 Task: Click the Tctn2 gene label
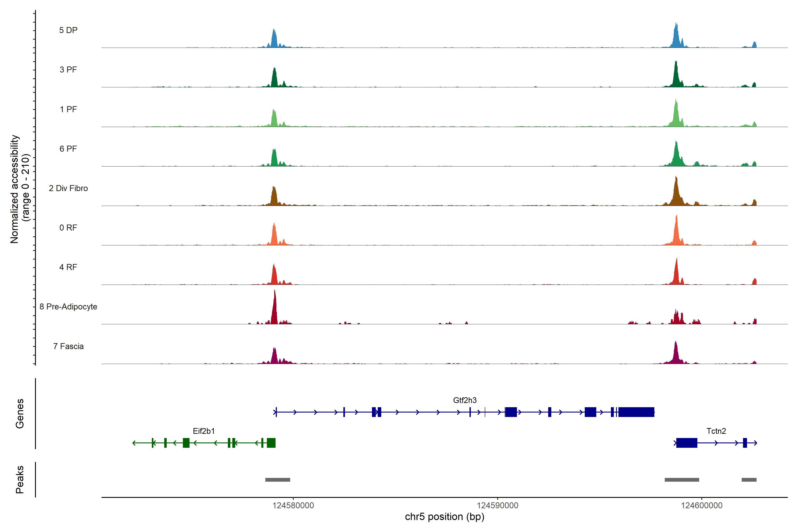(x=716, y=431)
